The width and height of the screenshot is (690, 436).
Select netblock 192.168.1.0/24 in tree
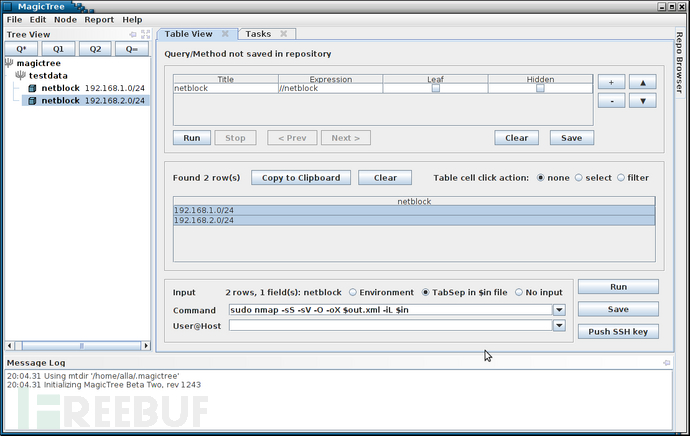coord(93,88)
